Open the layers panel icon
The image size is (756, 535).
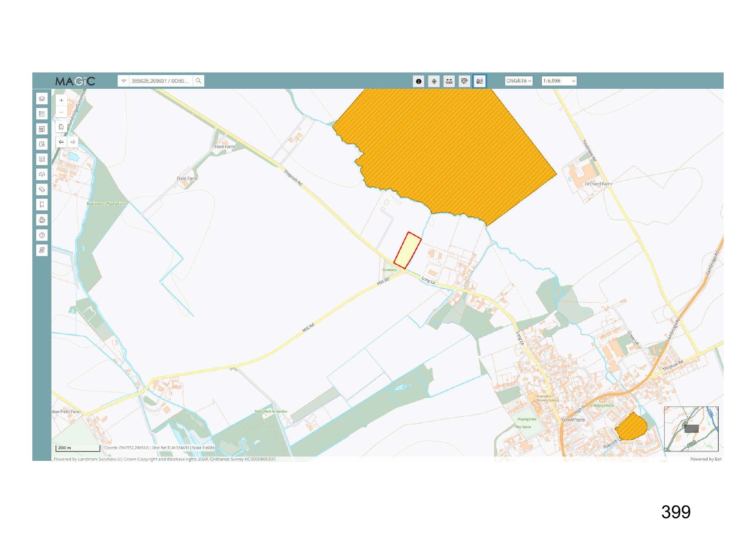(x=42, y=99)
